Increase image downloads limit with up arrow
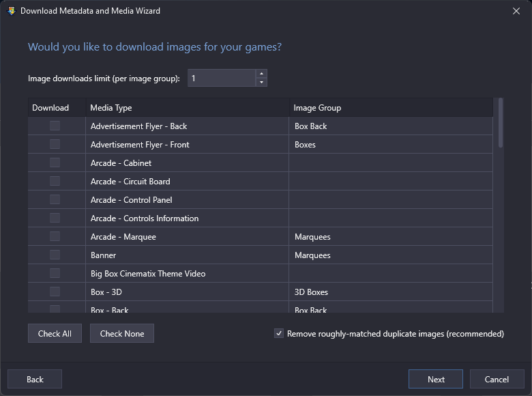 (x=261, y=74)
